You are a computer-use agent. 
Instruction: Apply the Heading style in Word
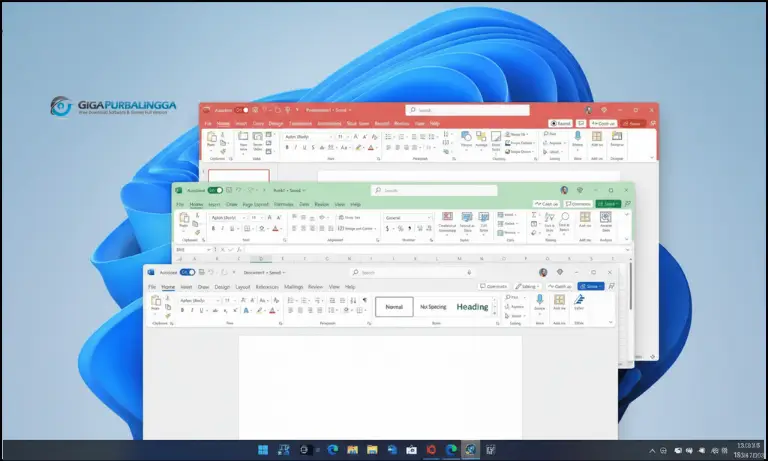click(472, 307)
